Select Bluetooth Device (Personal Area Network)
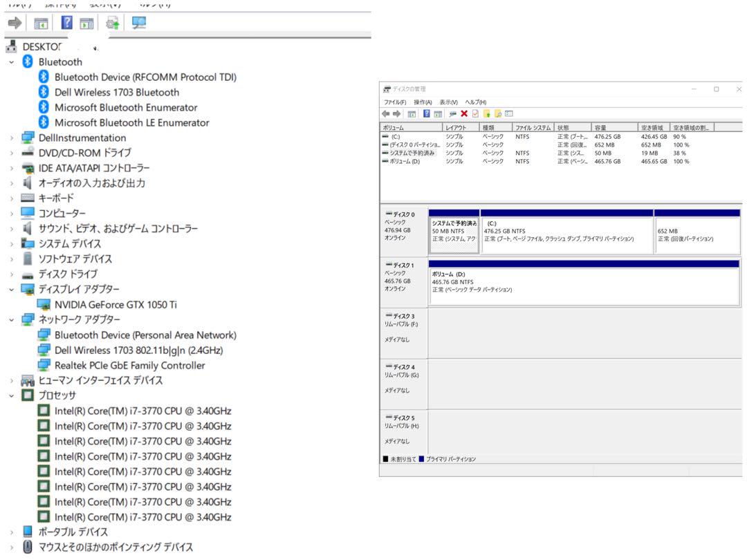The image size is (747, 560). point(145,335)
